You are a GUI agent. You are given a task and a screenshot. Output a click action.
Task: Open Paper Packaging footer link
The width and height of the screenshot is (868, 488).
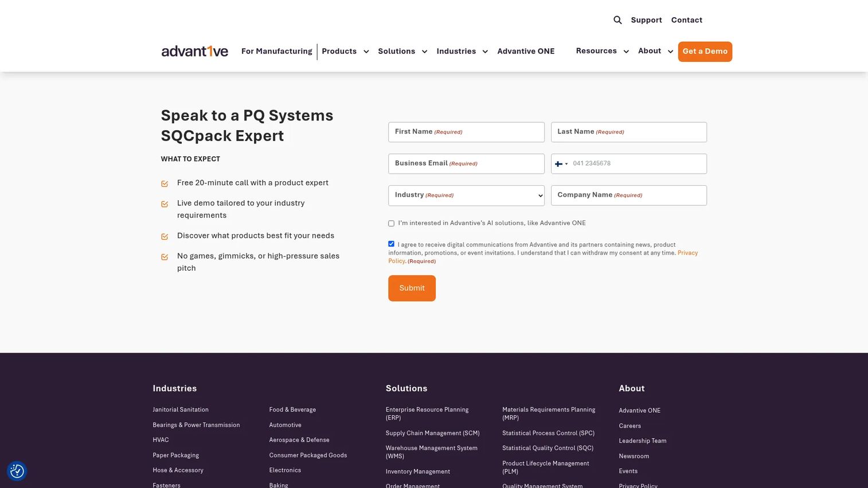(175, 456)
